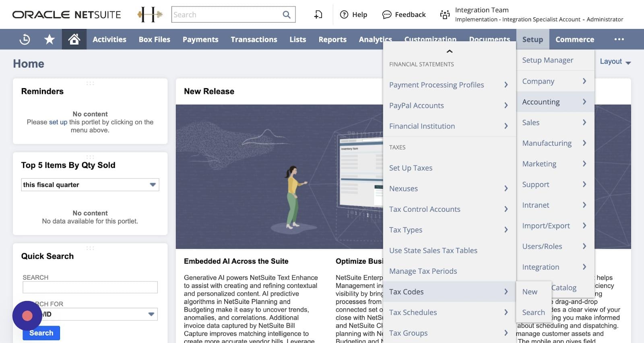Viewport: 644px width, 343px height.
Task: Open Set Up Taxes menu item
Action: [411, 168]
